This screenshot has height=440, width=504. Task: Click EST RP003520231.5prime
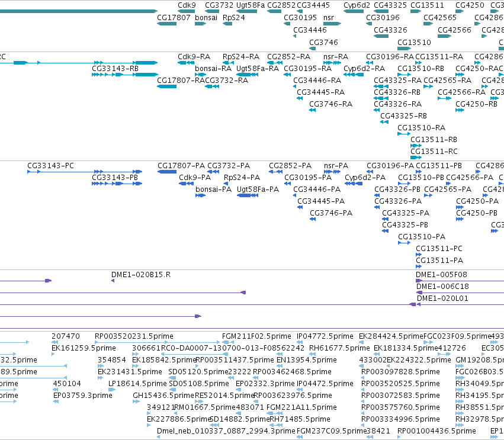(134, 336)
